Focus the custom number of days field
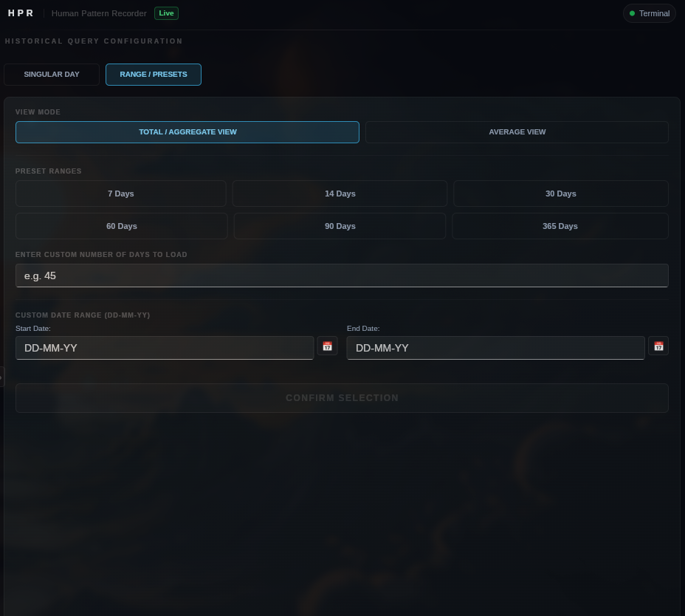Image resolution: width=685 pixels, height=616 pixels. tap(342, 276)
